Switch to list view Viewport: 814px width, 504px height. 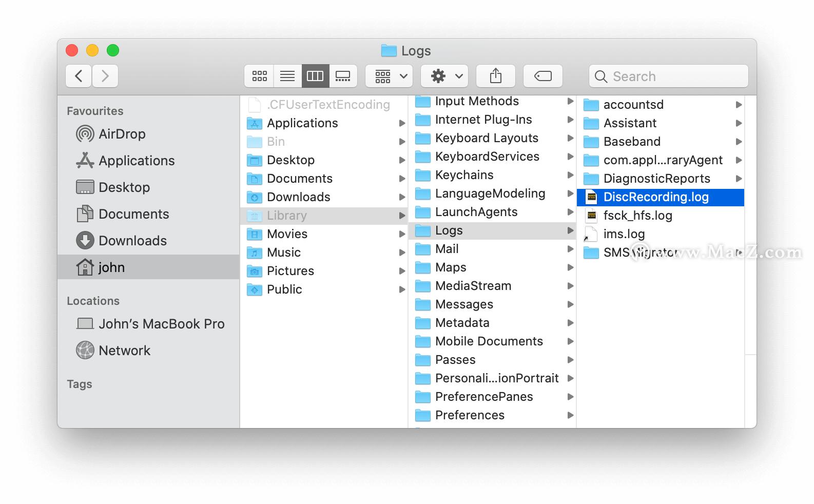[287, 76]
